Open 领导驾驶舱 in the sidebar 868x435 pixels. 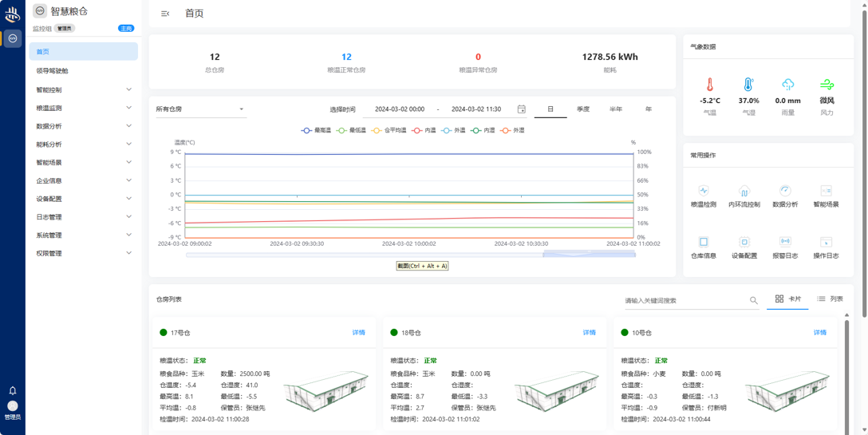click(53, 71)
